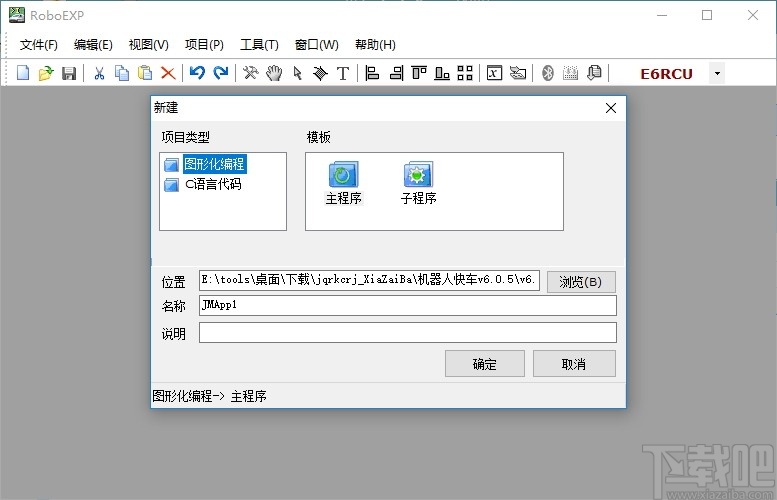Click the Open folder toolbar icon
The image size is (777, 500).
(x=46, y=73)
